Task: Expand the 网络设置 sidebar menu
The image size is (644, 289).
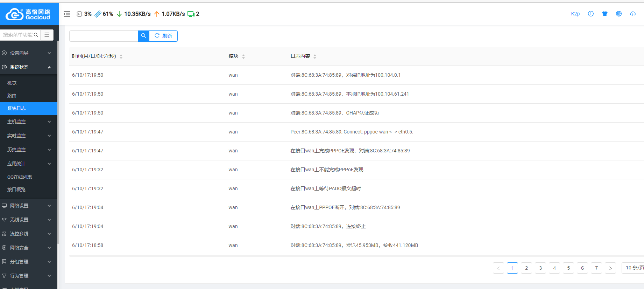Action: click(29, 206)
